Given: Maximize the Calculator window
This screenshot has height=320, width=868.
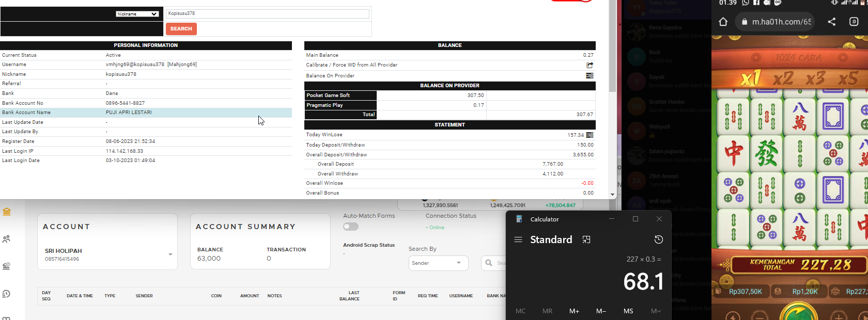Looking at the screenshot, I should (x=636, y=219).
